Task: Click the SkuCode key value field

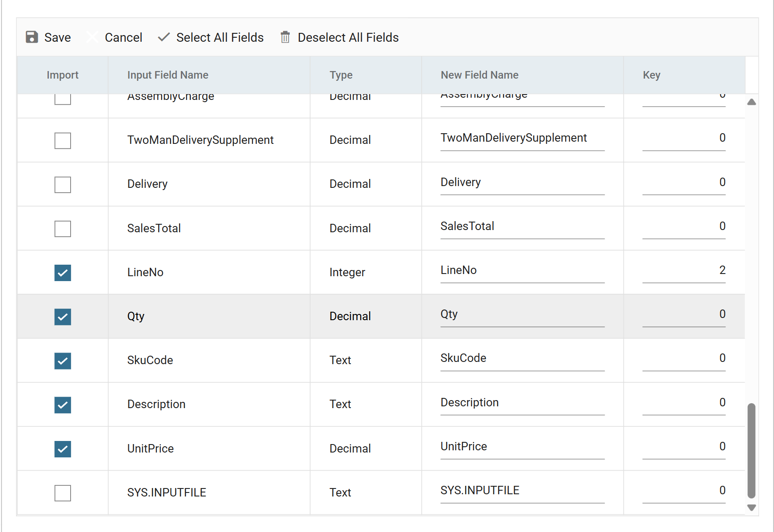Action: click(x=684, y=359)
